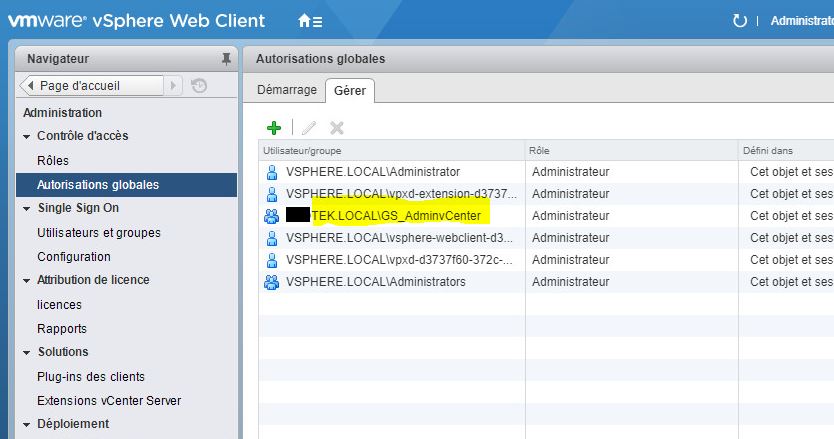This screenshot has width=834, height=439.
Task: Open navigation history clock icon
Action: (x=199, y=86)
